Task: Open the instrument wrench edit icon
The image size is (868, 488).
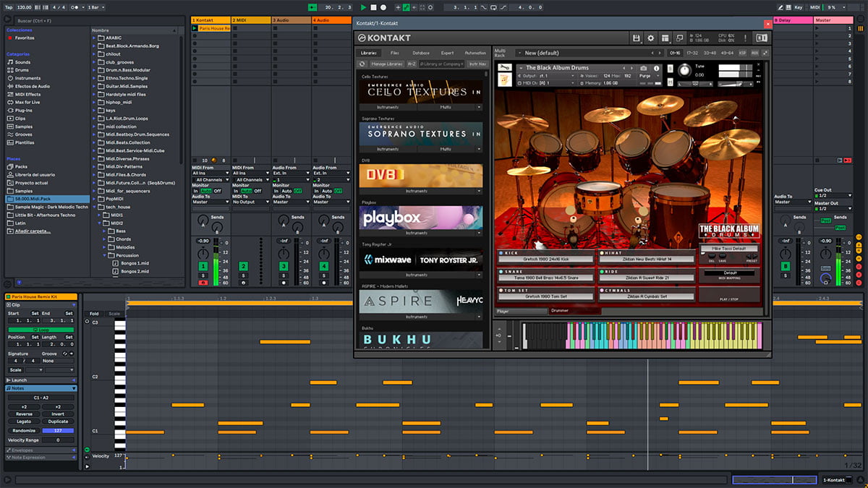Action: (505, 69)
